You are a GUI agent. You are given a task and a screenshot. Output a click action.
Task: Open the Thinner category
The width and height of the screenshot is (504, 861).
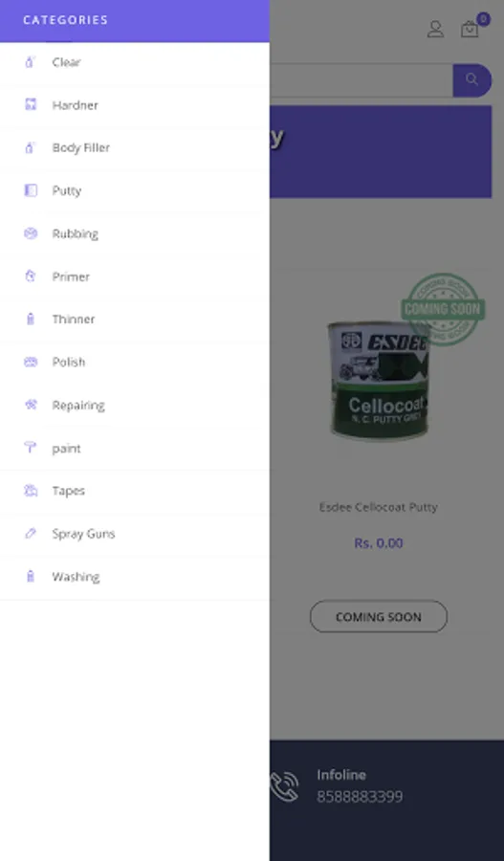click(x=135, y=319)
